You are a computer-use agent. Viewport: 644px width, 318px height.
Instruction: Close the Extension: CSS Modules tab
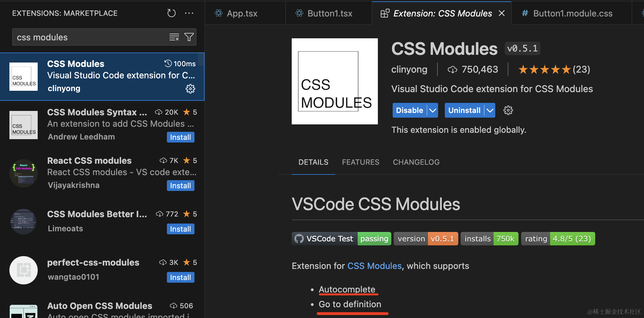click(502, 13)
